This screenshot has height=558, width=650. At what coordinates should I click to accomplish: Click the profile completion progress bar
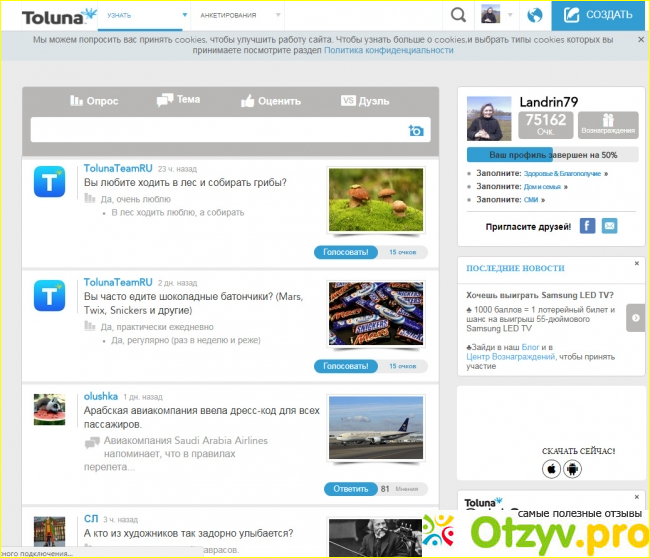(553, 155)
